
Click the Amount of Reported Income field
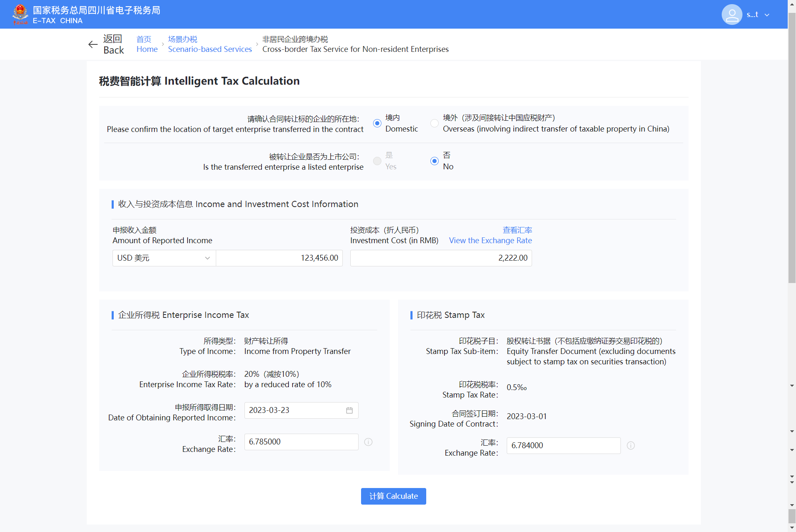[x=279, y=258]
